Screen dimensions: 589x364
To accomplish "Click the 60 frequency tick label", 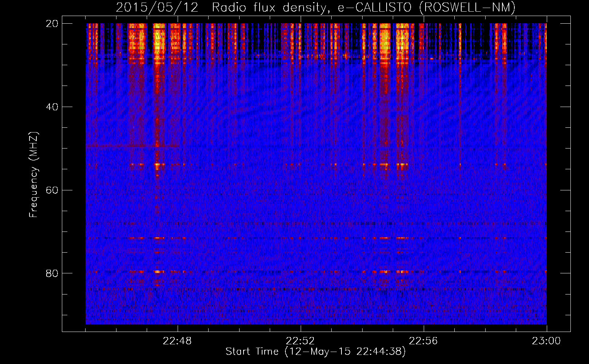I will point(52,190).
